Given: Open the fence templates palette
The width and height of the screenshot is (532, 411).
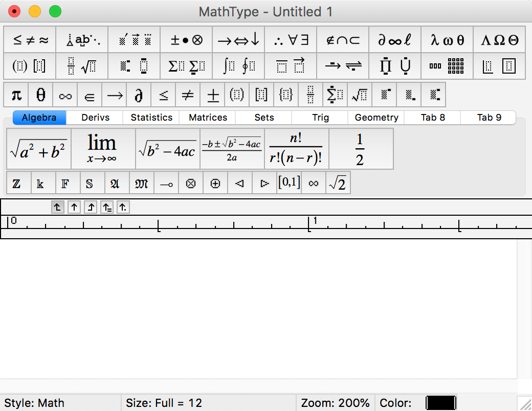Looking at the screenshot, I should (30, 66).
